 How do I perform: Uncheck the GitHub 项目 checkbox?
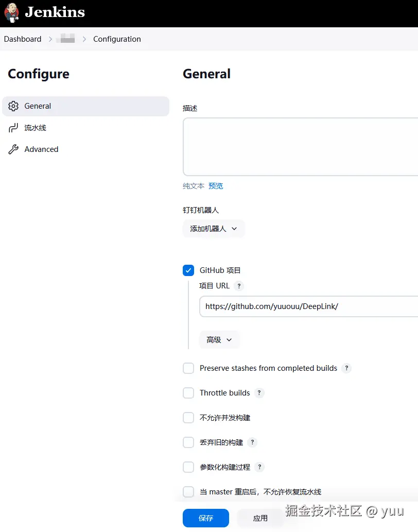(188, 270)
